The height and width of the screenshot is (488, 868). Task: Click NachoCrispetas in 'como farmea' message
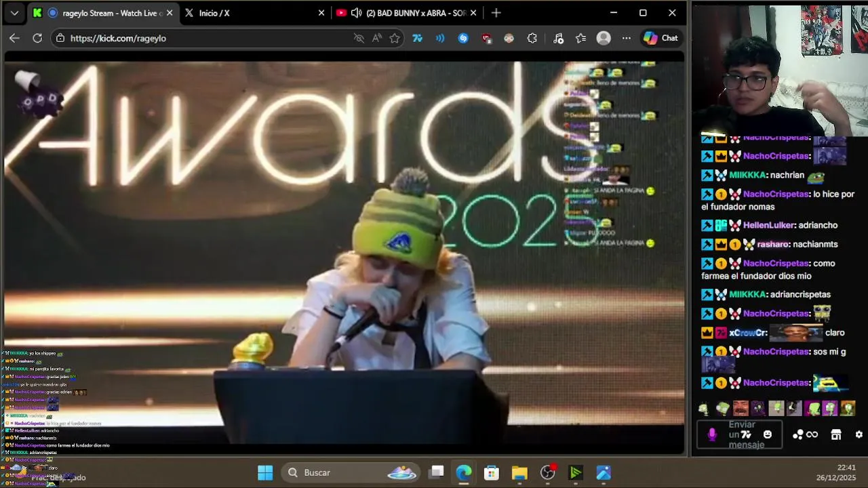tap(776, 263)
